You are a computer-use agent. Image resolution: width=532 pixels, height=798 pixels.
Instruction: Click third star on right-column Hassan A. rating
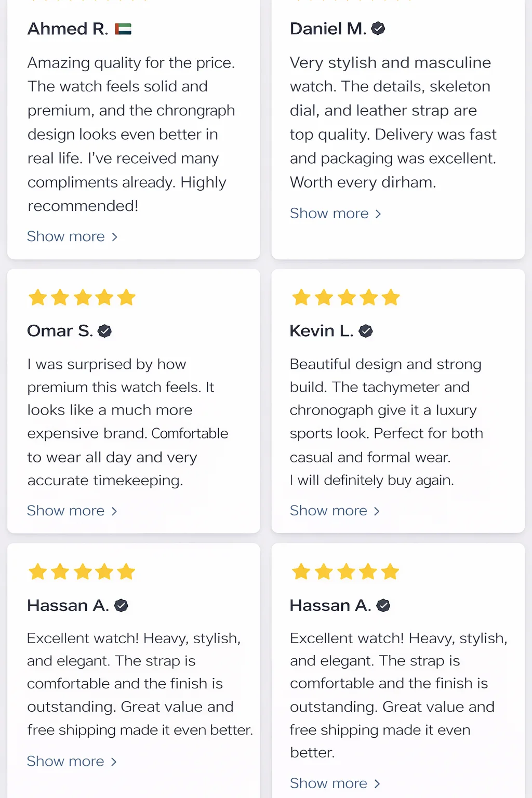(345, 572)
